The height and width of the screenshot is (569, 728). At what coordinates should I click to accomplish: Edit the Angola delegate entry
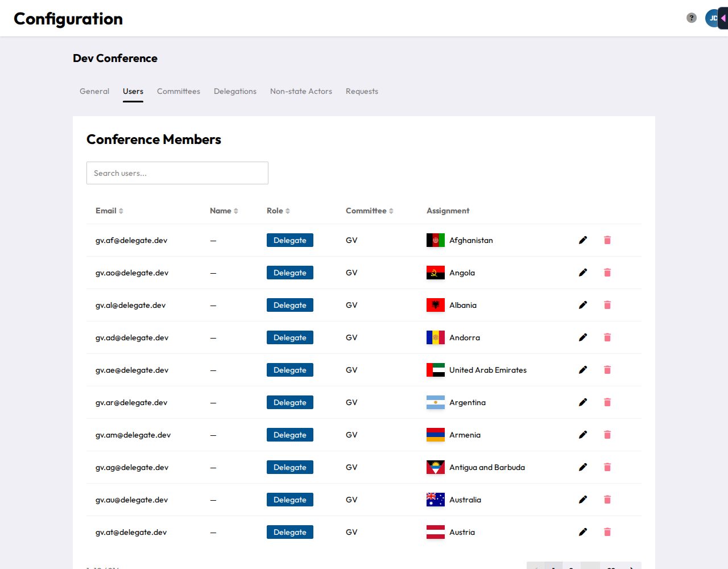click(x=583, y=273)
